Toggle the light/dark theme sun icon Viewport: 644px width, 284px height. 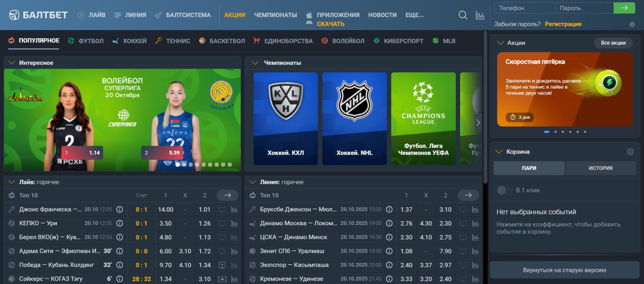coord(632,24)
